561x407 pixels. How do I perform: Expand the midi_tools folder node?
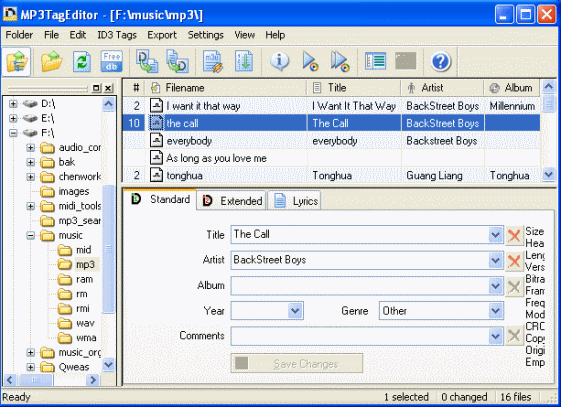click(31, 206)
